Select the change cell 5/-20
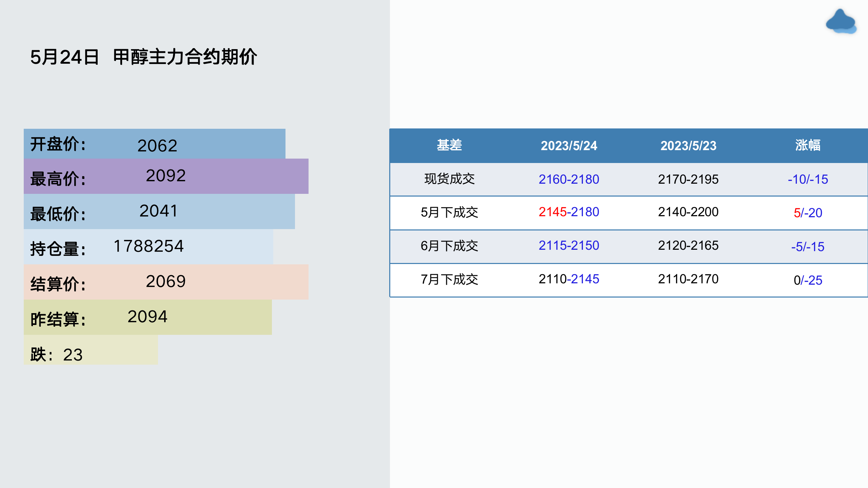868x488 pixels. (808, 213)
